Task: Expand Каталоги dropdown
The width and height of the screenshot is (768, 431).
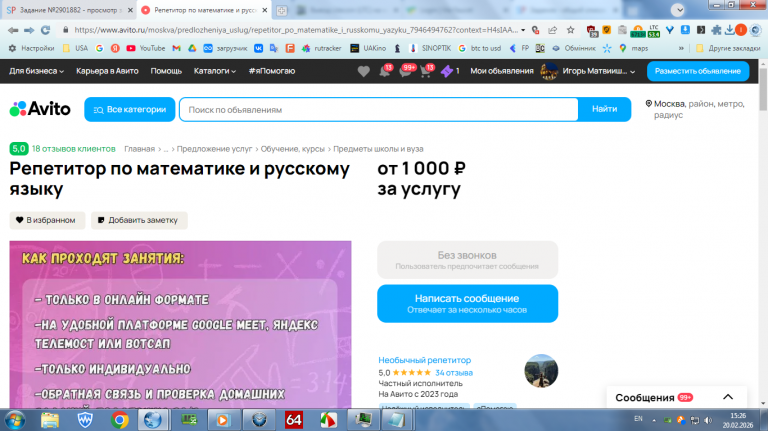Action: pos(215,71)
